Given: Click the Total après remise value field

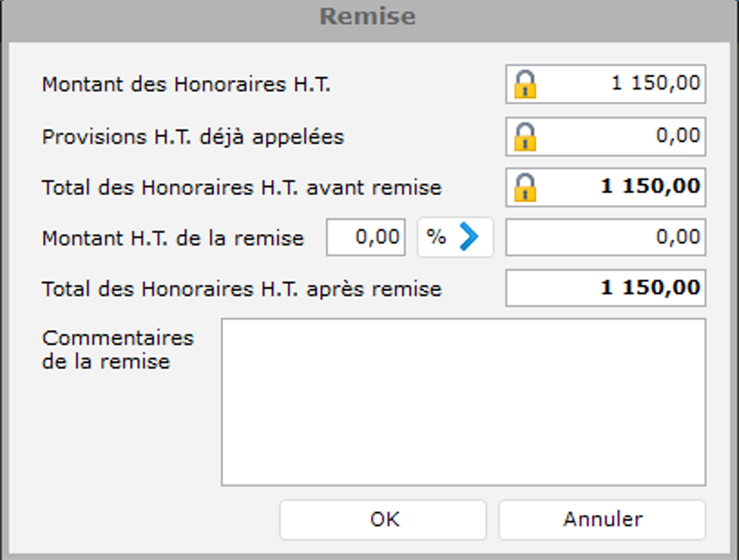Looking at the screenshot, I should click(x=605, y=289).
